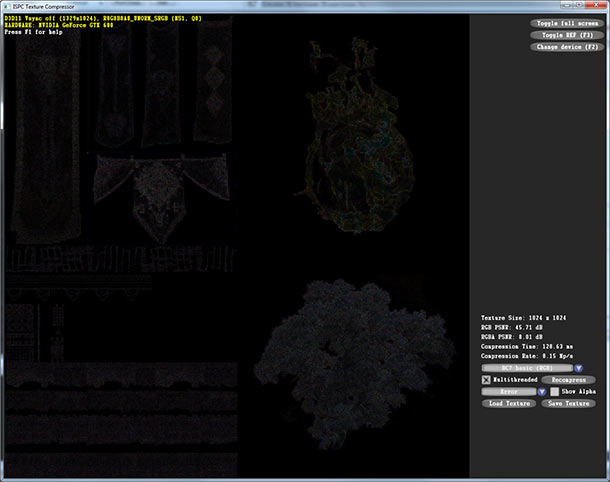Click the 'HARDWARE: NVIDIA GeForce GTX 680' text
610x482 pixels.
click(x=59, y=25)
